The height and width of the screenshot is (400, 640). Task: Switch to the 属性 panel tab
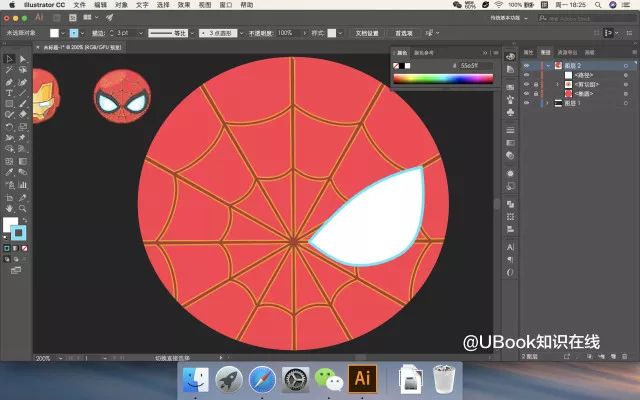tap(529, 52)
